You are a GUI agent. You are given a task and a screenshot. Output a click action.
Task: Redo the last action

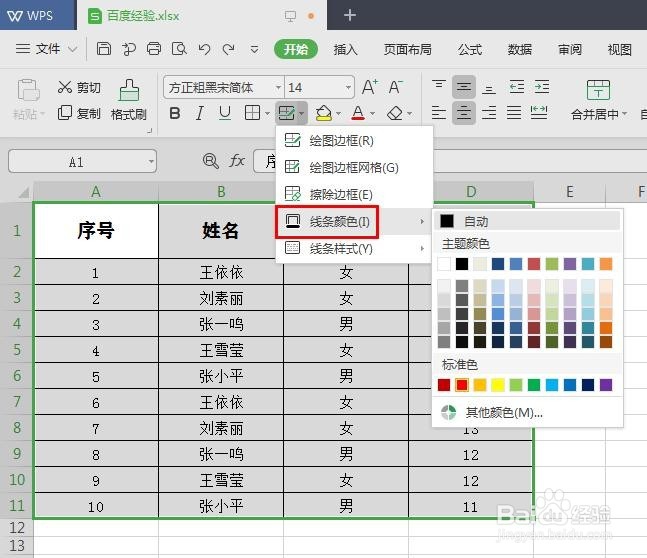[229, 50]
